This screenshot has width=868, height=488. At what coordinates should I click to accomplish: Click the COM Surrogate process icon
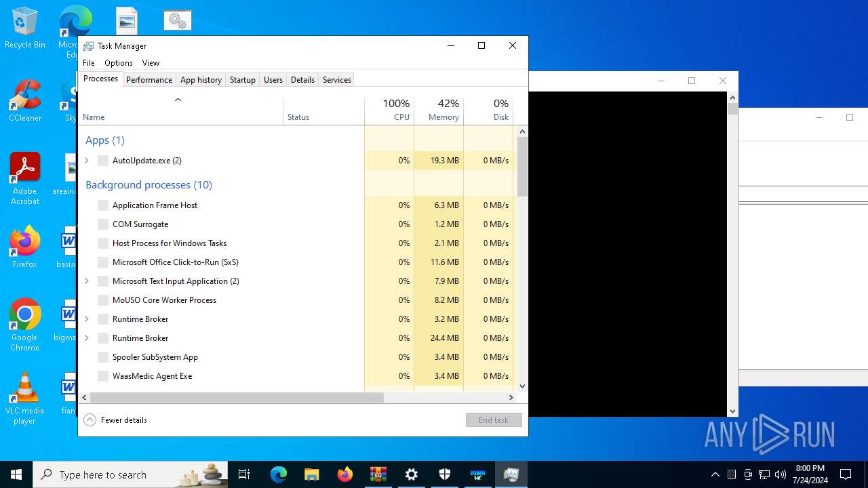coord(103,224)
